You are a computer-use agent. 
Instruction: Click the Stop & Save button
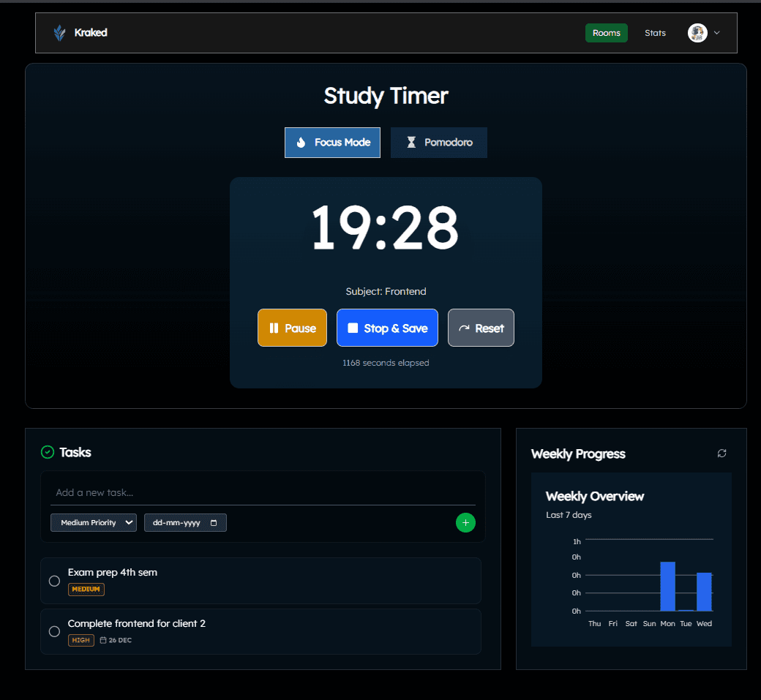[x=387, y=328]
